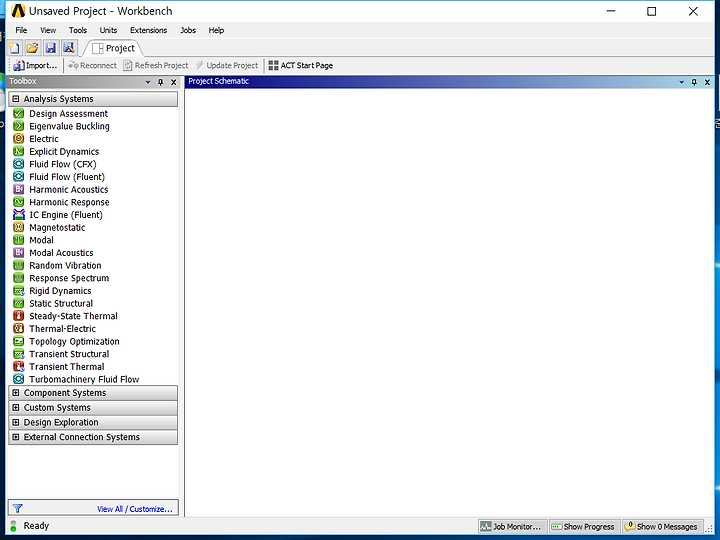Click the Save As toolbar icon
The height and width of the screenshot is (540, 720).
(x=69, y=48)
